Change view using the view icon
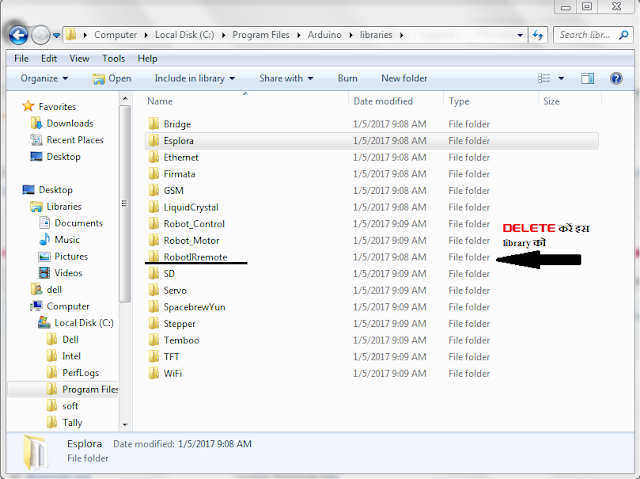This screenshot has height=479, width=640. (544, 78)
